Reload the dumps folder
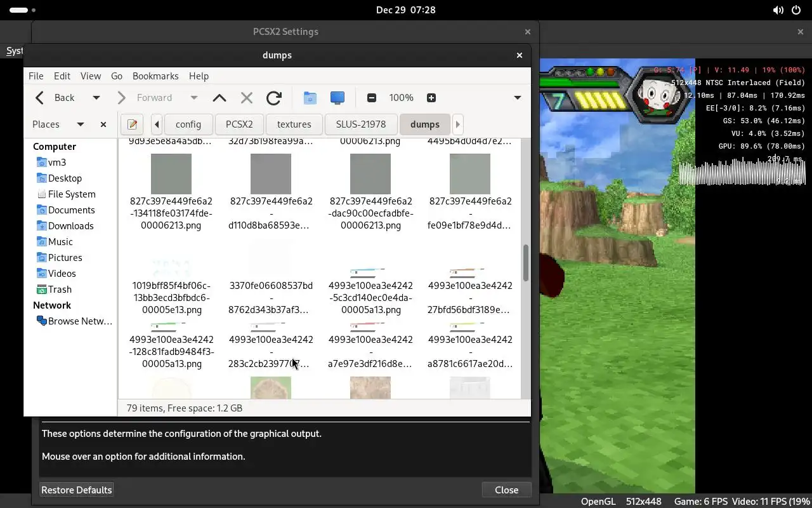This screenshot has width=812, height=508. (274, 98)
